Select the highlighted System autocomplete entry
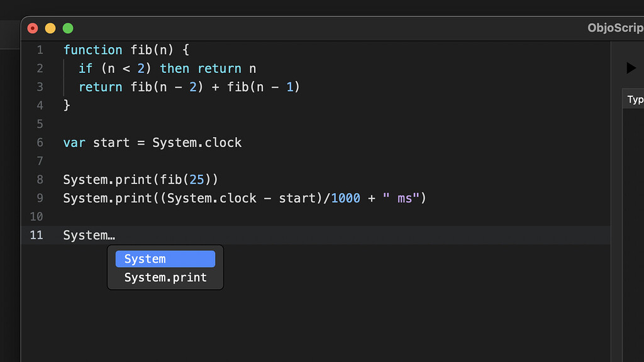The height and width of the screenshot is (362, 644). (x=165, y=258)
